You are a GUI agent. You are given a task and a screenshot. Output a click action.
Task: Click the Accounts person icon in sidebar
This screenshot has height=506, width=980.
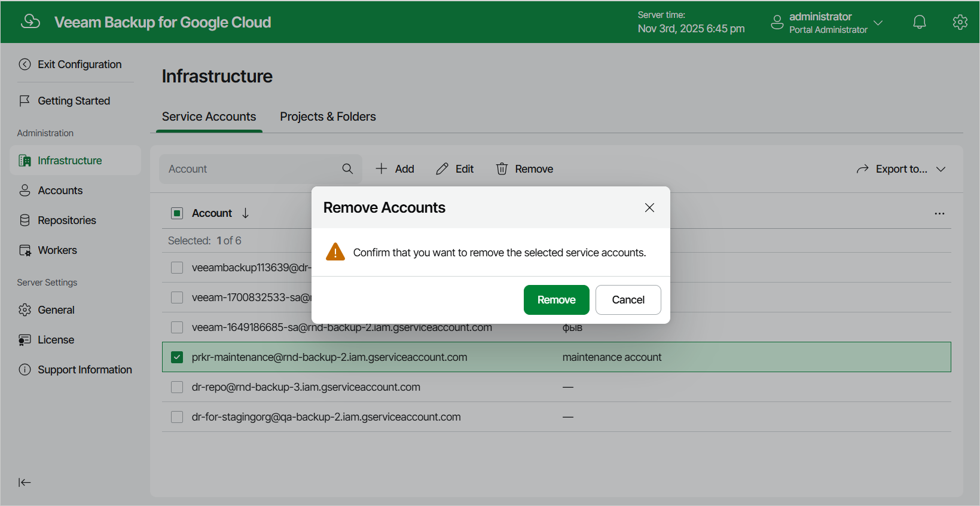coord(25,191)
